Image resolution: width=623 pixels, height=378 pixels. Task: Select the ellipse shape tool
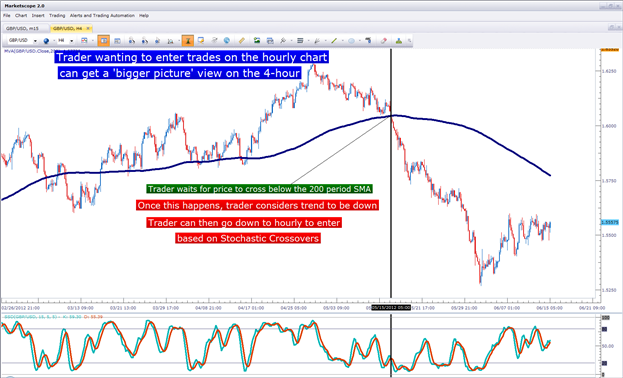(x=351, y=41)
